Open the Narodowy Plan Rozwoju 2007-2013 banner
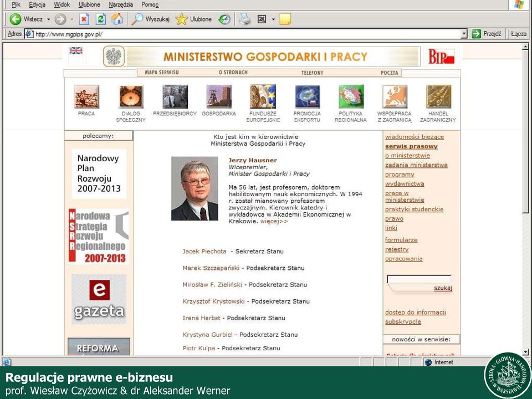The image size is (532, 399). click(x=99, y=173)
